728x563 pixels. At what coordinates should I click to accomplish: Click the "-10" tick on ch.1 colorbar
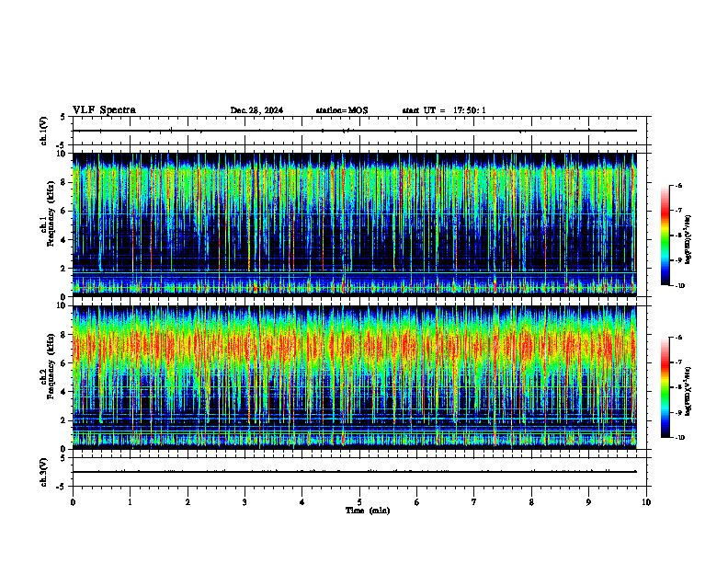pyautogui.click(x=679, y=286)
